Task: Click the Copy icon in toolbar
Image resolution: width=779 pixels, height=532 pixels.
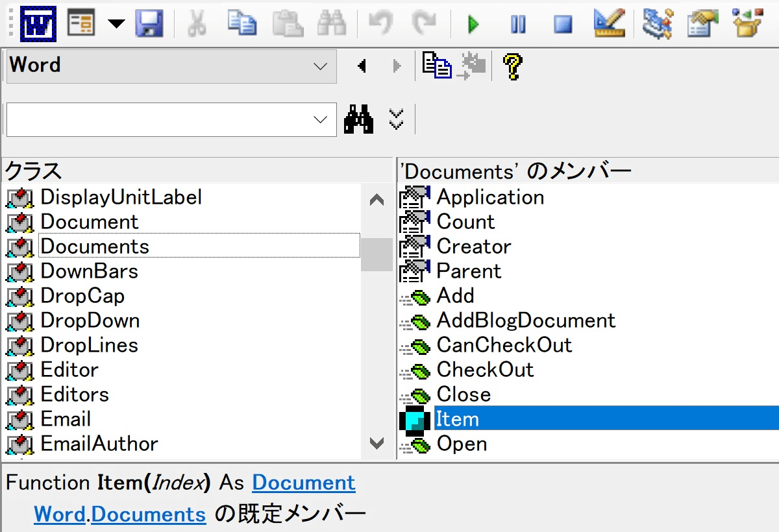Action: [x=241, y=25]
